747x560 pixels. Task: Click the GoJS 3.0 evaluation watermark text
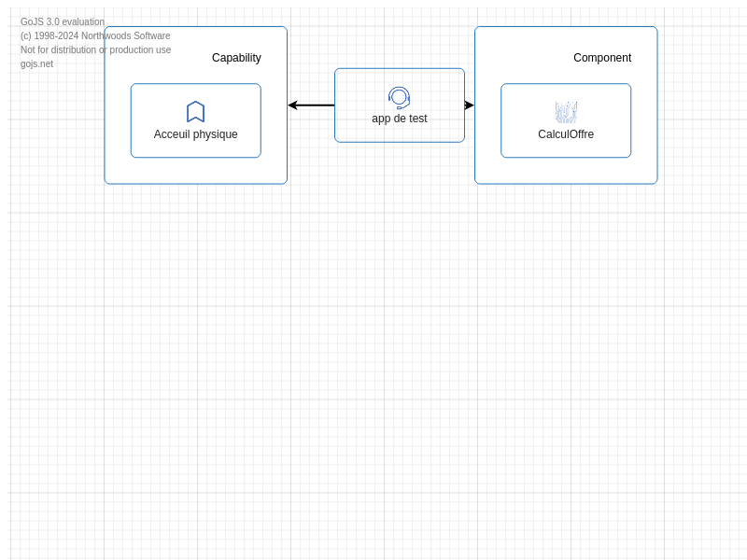coord(63,22)
